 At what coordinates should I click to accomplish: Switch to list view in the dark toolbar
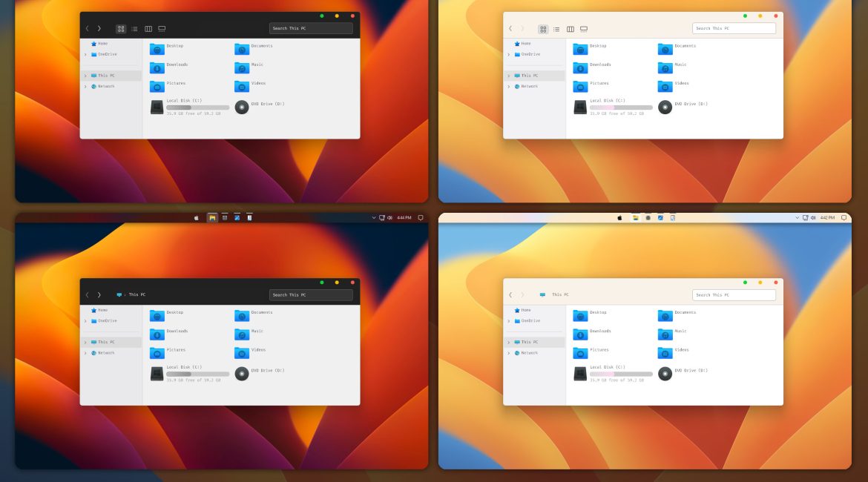[134, 29]
